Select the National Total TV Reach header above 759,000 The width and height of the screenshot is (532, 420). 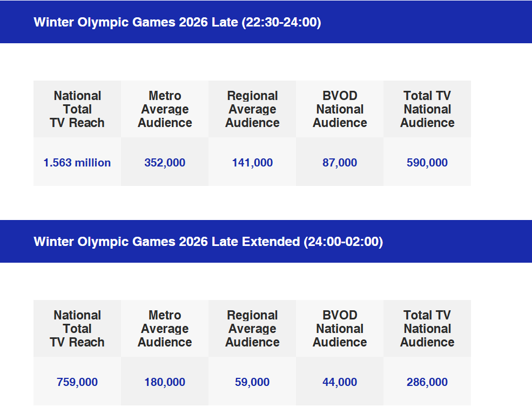[77, 329]
